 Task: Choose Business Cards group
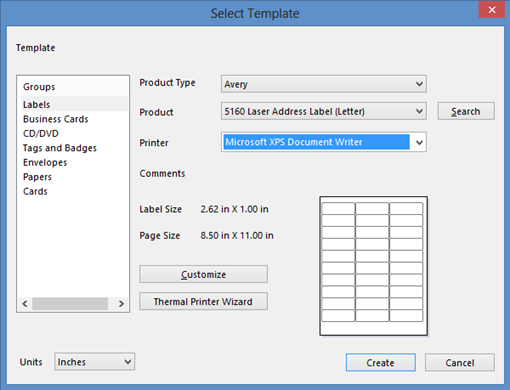tap(56, 119)
